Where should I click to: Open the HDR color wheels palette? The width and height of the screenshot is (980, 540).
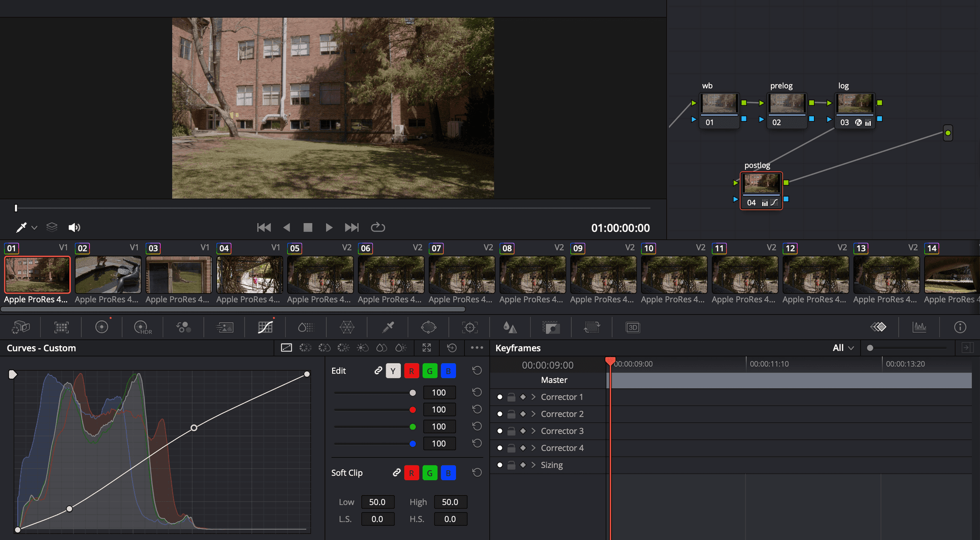[142, 327]
